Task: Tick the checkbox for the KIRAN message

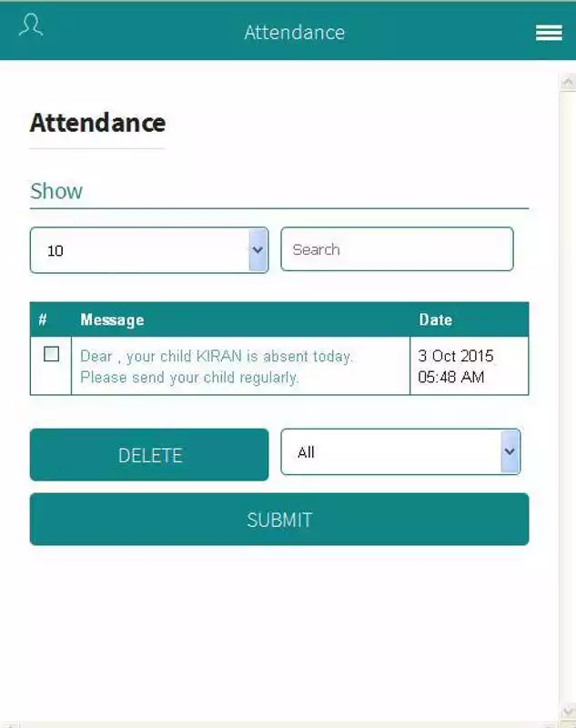Action: pyautogui.click(x=51, y=354)
